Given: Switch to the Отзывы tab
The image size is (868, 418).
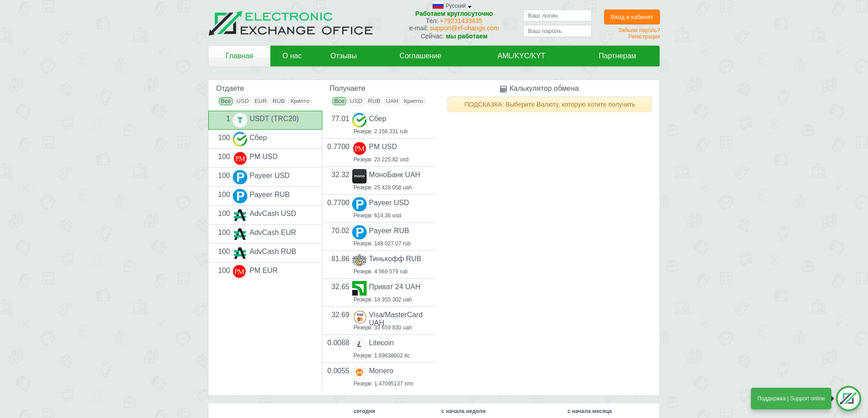Looking at the screenshot, I should coord(343,56).
